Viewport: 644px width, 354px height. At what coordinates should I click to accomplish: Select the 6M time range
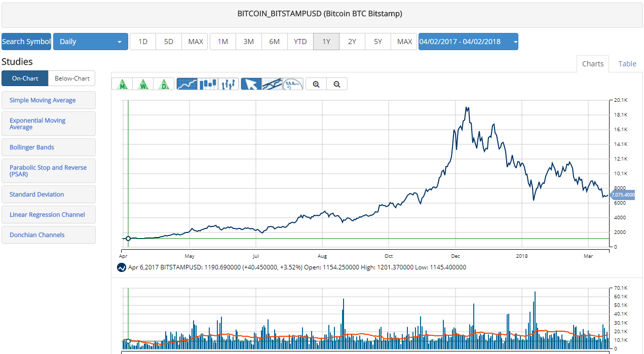point(274,42)
